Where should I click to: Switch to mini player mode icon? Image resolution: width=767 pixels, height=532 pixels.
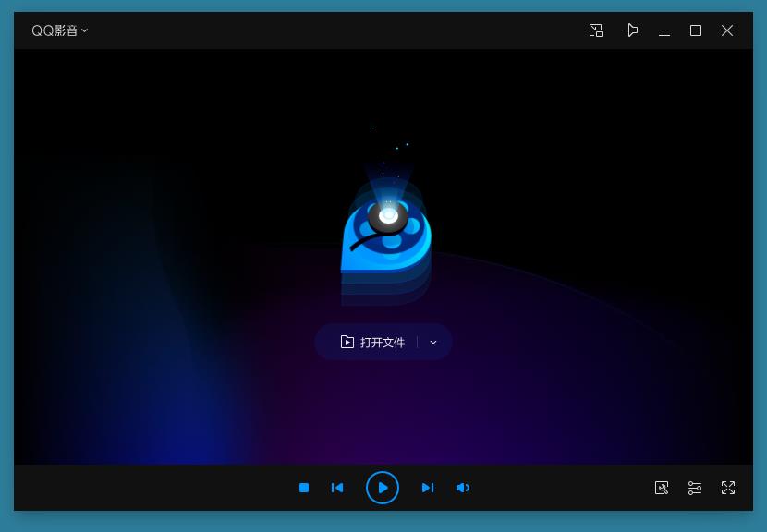pos(596,30)
